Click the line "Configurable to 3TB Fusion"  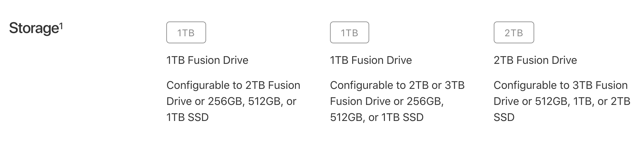pos(561,85)
